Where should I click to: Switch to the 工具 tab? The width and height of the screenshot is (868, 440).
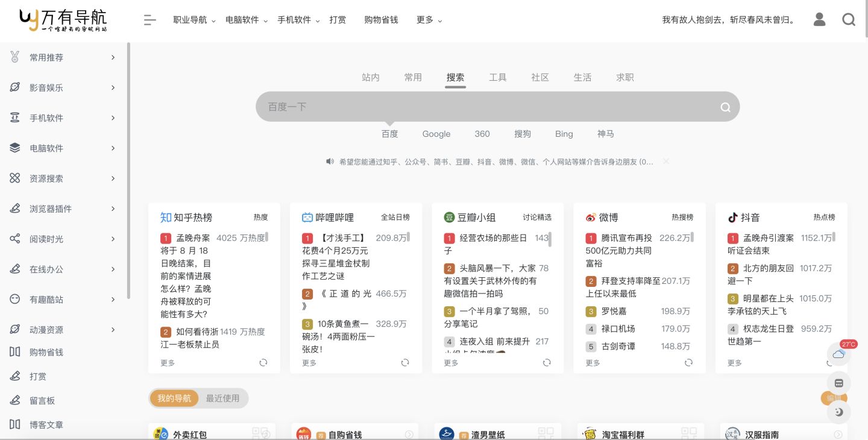497,77
